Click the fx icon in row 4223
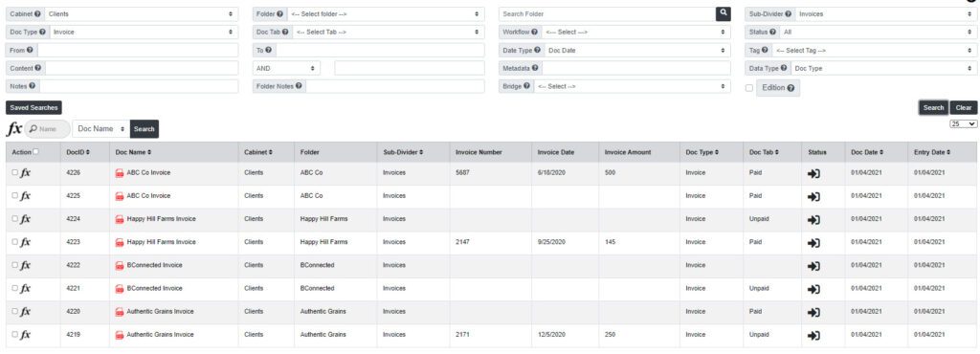This screenshot has height=354, width=980. [26, 242]
